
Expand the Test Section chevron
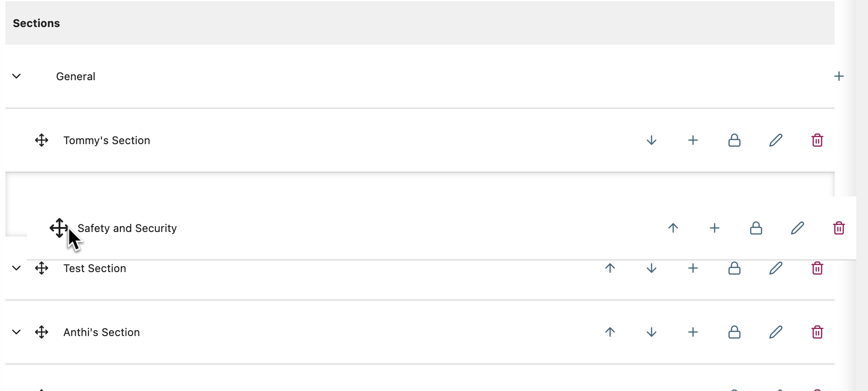tap(17, 268)
